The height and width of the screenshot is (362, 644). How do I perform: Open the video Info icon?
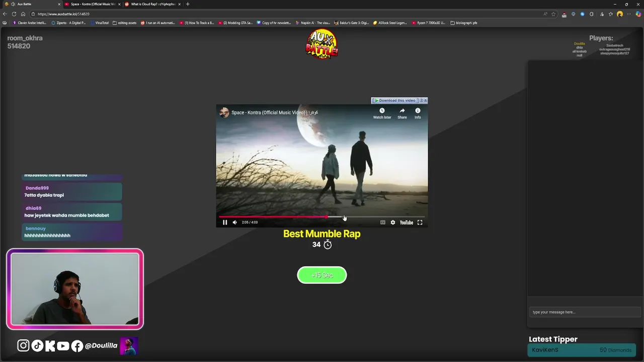tap(418, 111)
